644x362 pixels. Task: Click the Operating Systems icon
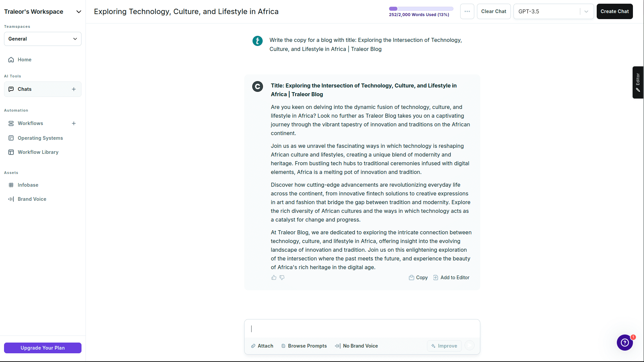11,138
